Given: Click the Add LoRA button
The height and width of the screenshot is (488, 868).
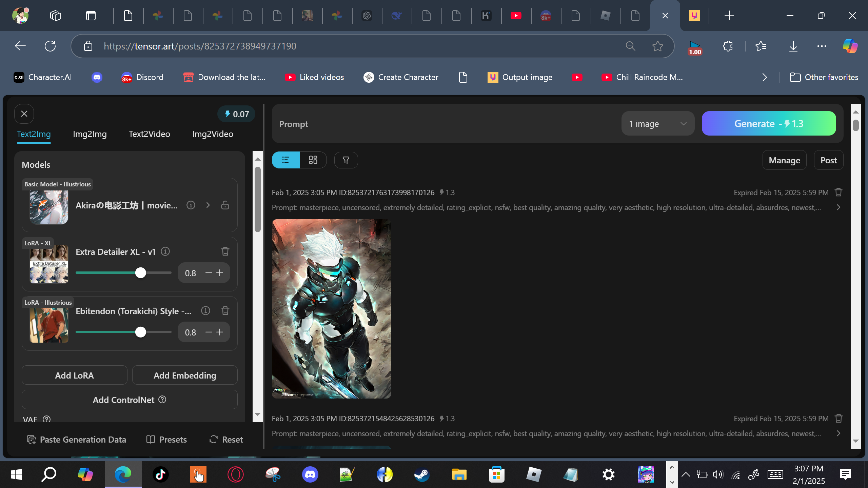Looking at the screenshot, I should click(74, 375).
